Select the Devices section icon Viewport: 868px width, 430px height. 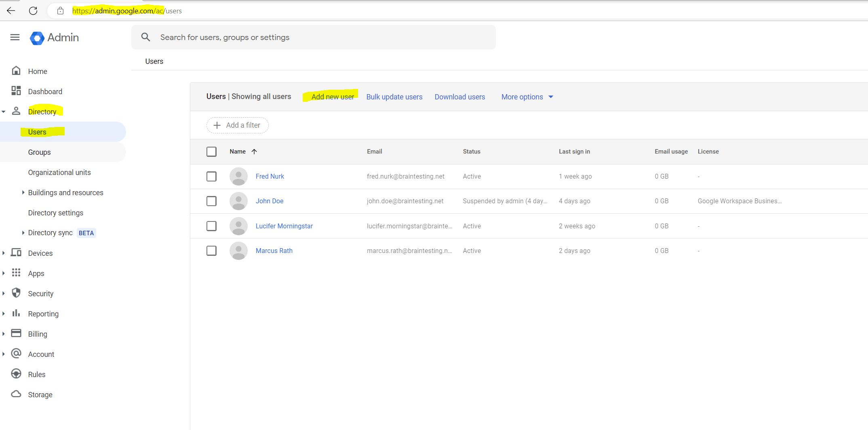(16, 252)
